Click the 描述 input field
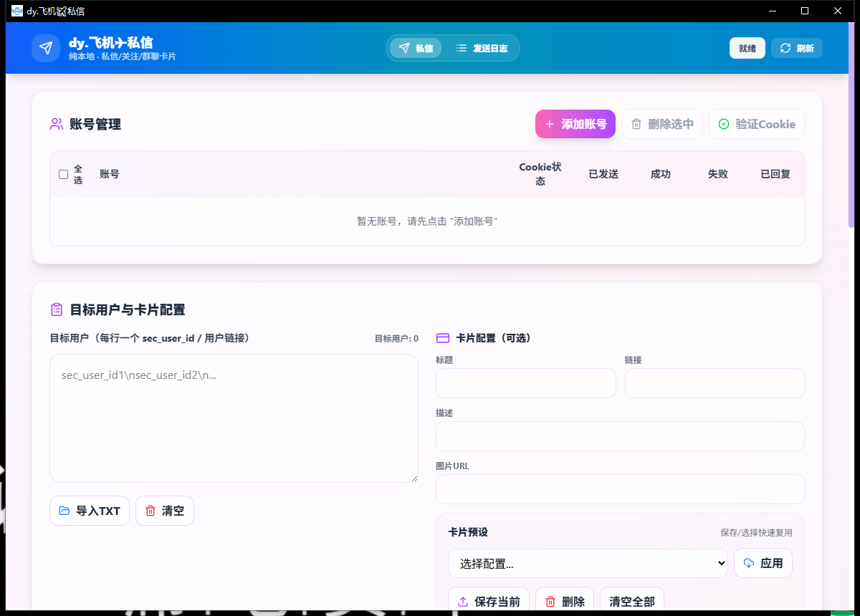 point(620,436)
